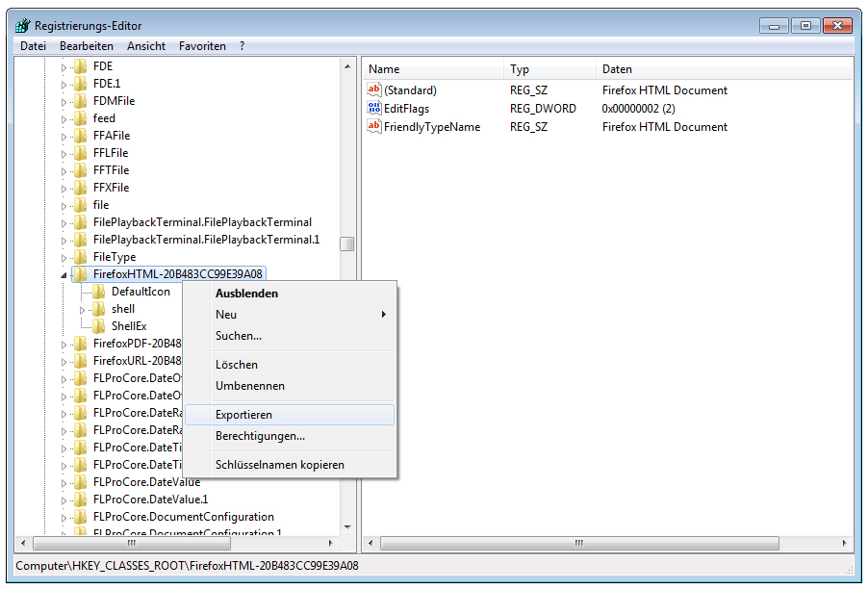Collapse the FirefoxHTML-20B483CC99E39A08 key
The height and width of the screenshot is (589, 868).
point(64,275)
